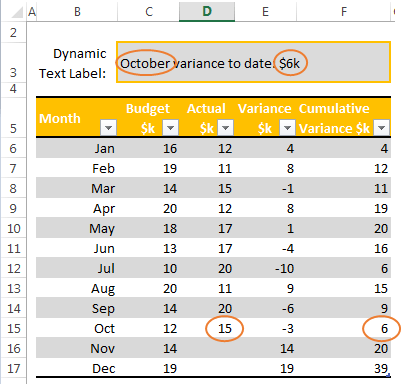Click the 'Jun' month cell
This screenshot has height=384, width=401.
77,248
